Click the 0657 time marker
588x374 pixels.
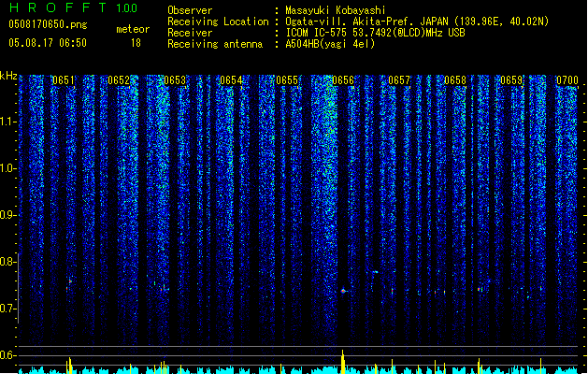[399, 80]
